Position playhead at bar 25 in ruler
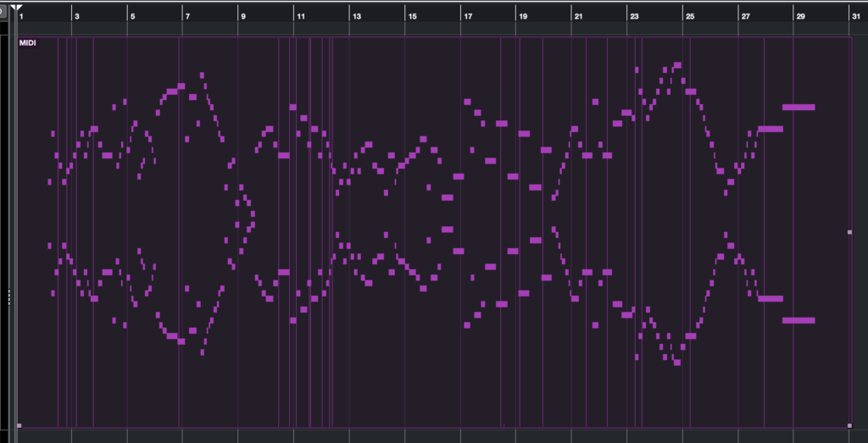This screenshot has width=868, height=443. click(690, 16)
